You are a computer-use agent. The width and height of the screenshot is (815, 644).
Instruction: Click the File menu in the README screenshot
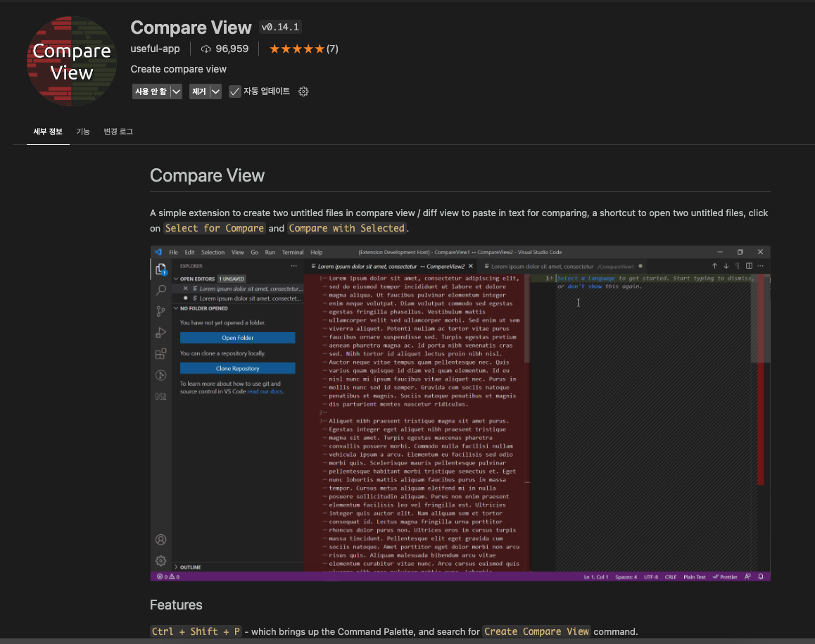tap(174, 252)
